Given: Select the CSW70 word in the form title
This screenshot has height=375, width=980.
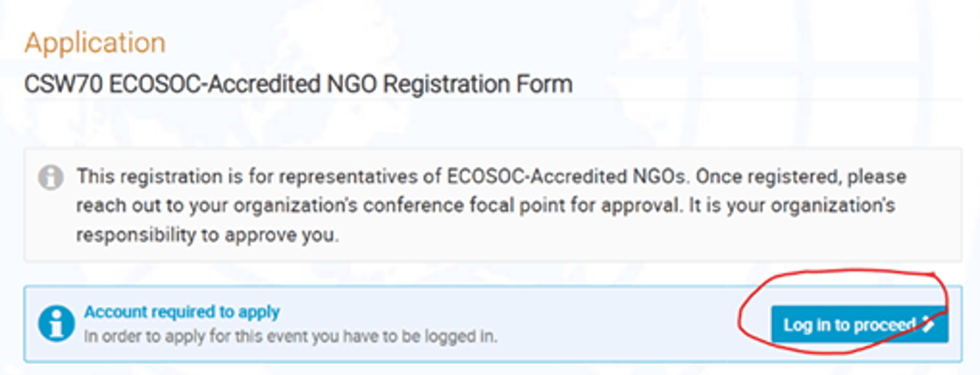Looking at the screenshot, I should [x=63, y=84].
